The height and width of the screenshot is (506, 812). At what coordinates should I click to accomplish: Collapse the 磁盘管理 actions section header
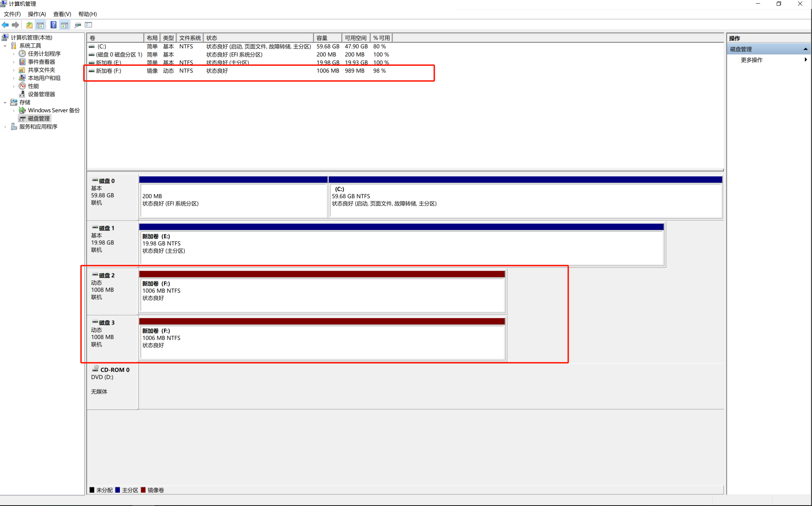(805, 49)
